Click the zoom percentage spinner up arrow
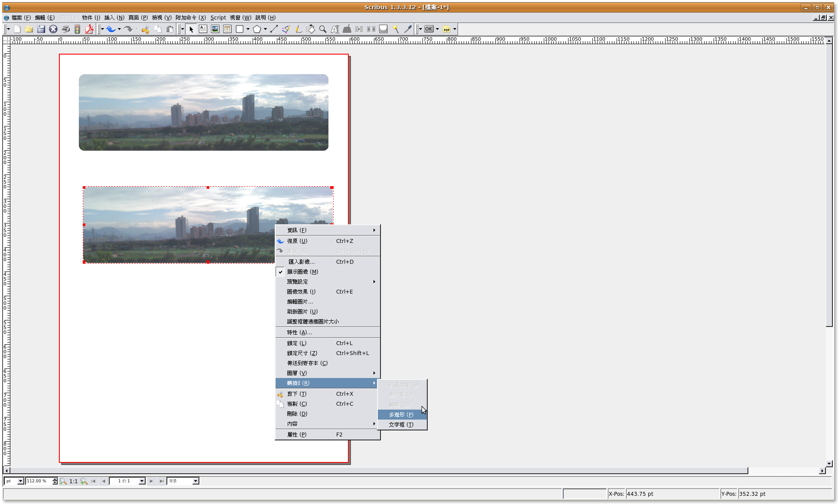 [x=55, y=479]
